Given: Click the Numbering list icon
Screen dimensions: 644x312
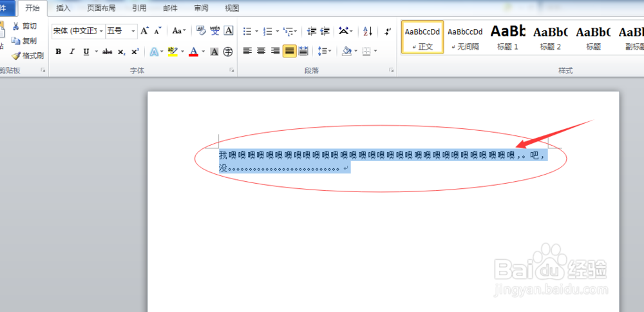Looking at the screenshot, I should click(x=268, y=31).
